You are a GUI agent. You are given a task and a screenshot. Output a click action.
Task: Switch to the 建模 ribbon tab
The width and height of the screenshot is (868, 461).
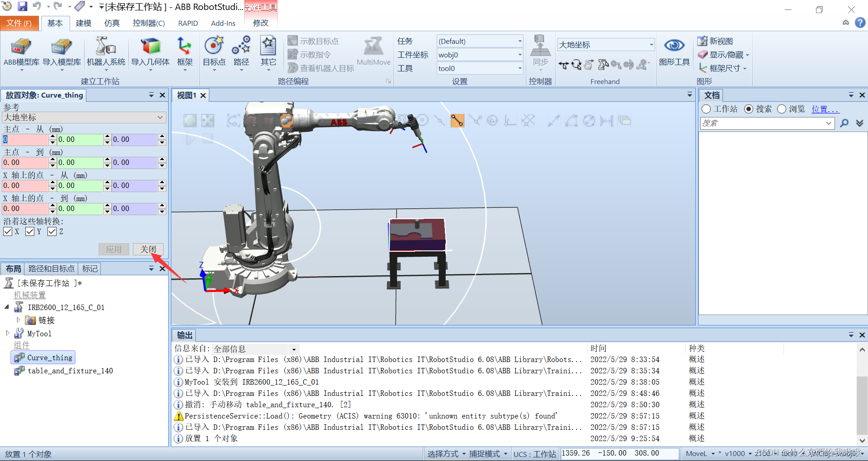coord(84,23)
